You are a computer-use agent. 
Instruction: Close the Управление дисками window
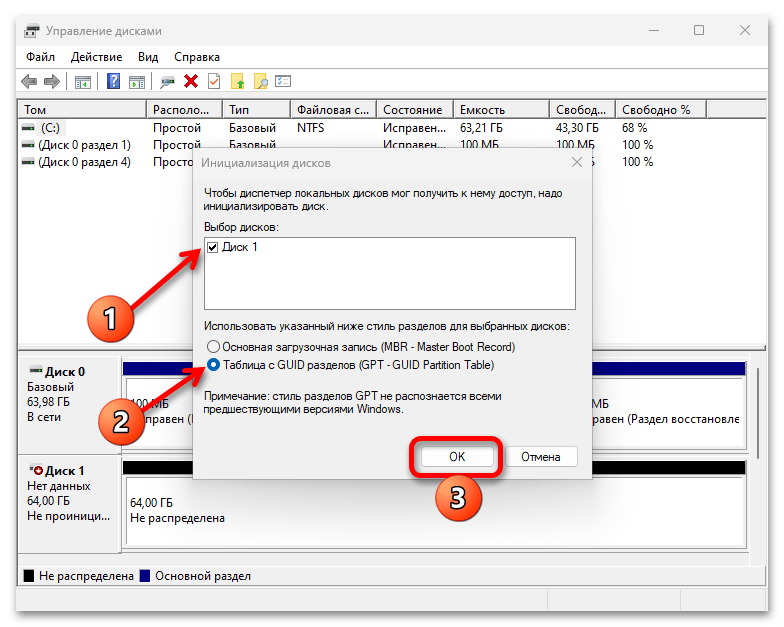(x=745, y=30)
